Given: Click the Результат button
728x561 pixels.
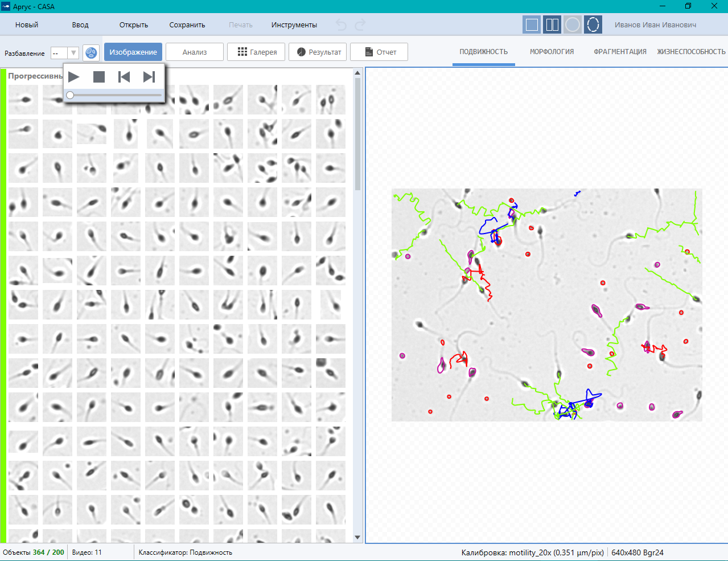Looking at the screenshot, I should [x=318, y=52].
